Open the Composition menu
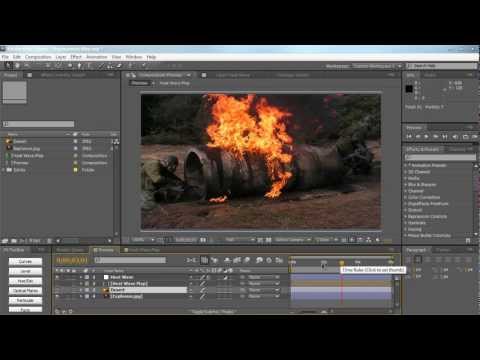The width and height of the screenshot is (480, 360). 38,57
